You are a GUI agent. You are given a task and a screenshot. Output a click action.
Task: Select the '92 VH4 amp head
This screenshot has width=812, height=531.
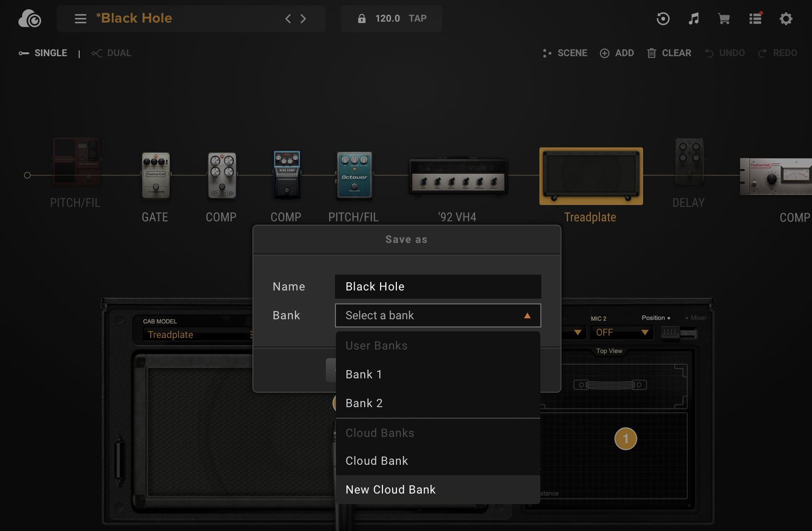458,176
